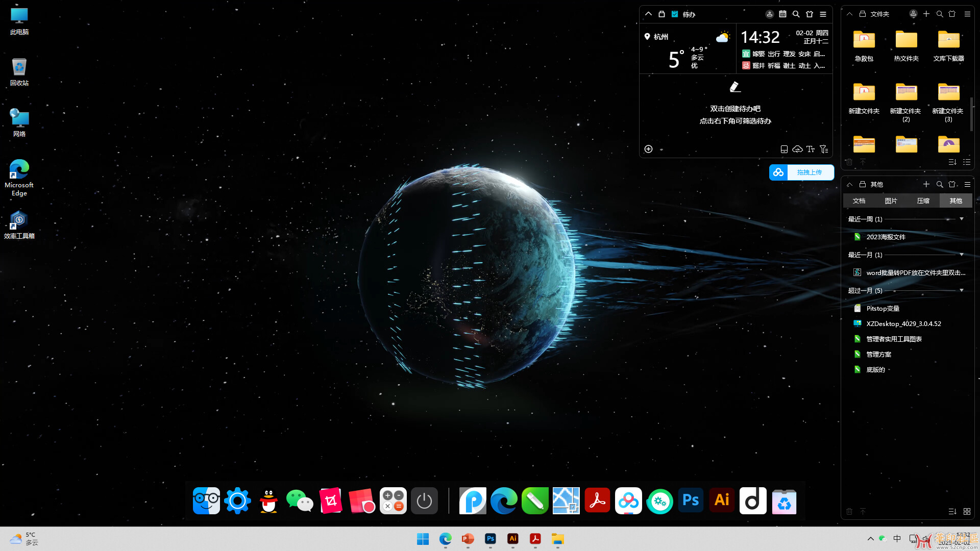The width and height of the screenshot is (980, 551).
Task: Switch 文件夹 panel to list view
Action: tap(967, 162)
